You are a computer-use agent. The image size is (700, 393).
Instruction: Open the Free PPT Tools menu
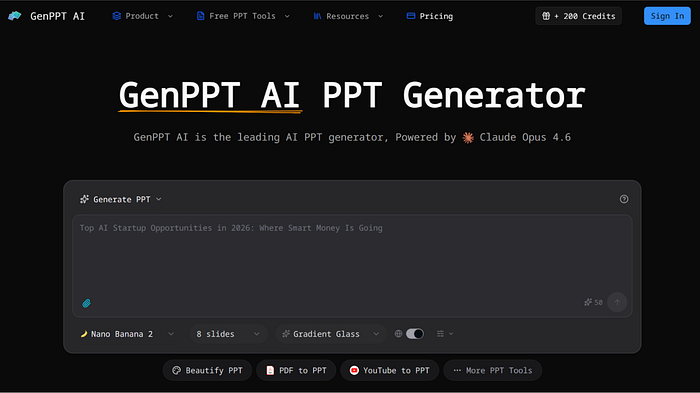[x=243, y=16]
